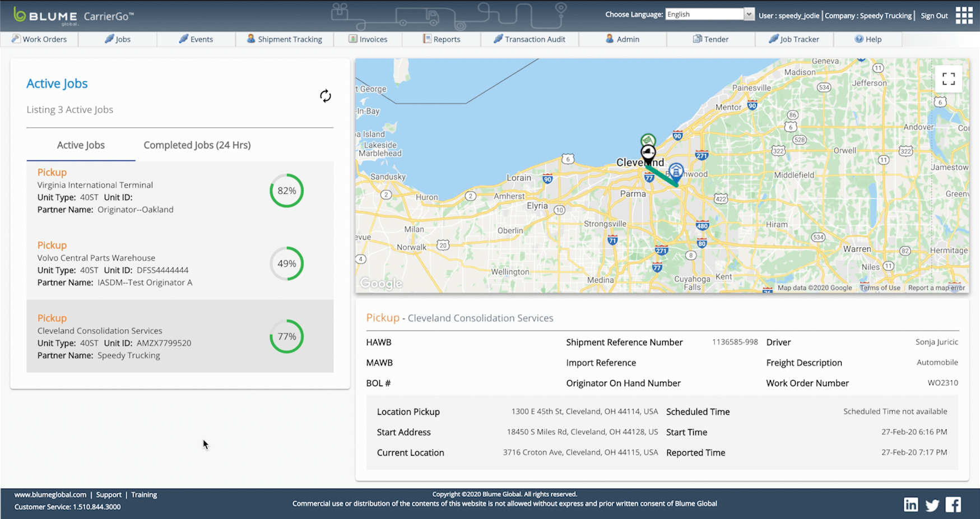The height and width of the screenshot is (519, 980).
Task: Open the Support footer link
Action: coord(109,494)
